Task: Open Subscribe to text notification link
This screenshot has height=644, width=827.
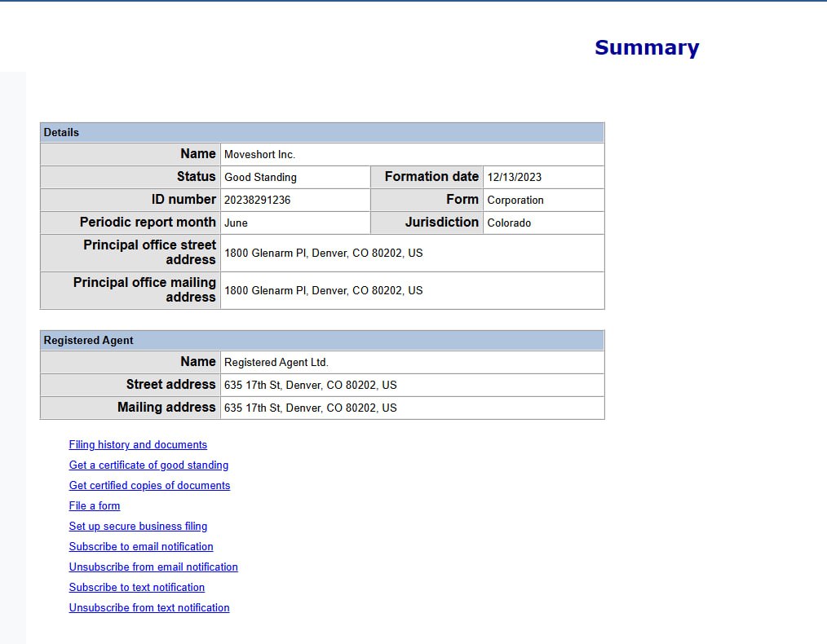Action: click(x=136, y=588)
